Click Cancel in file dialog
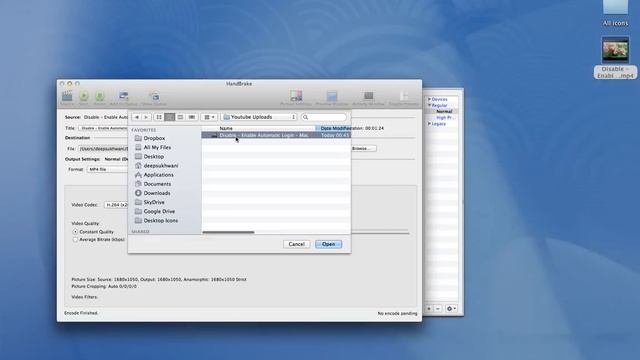Screen dimensions: 640x360 point(296,244)
